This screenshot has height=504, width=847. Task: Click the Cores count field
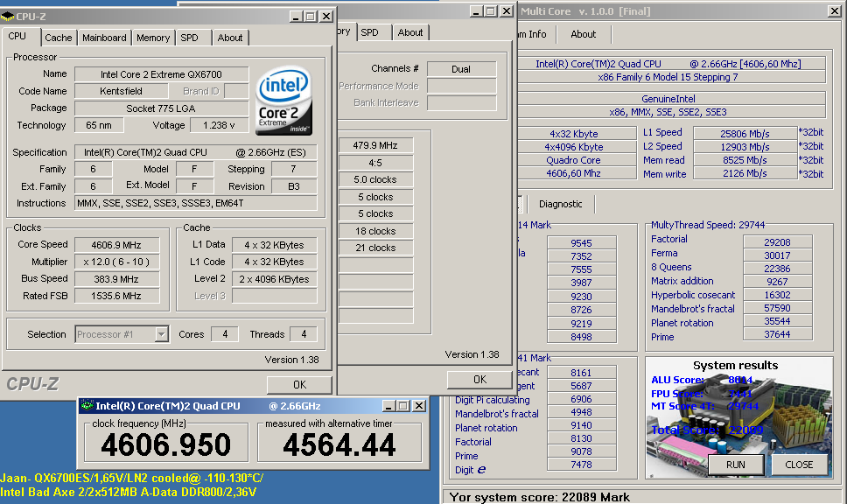[x=224, y=334]
